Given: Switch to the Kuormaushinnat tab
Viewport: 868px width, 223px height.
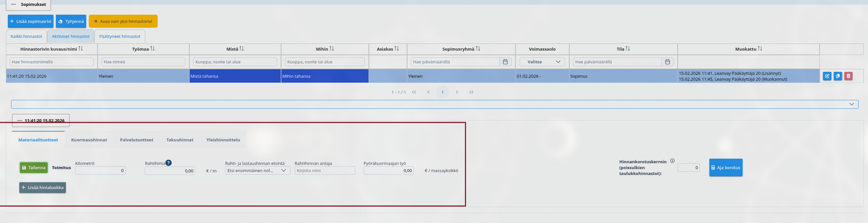Looking at the screenshot, I should click(89, 140).
